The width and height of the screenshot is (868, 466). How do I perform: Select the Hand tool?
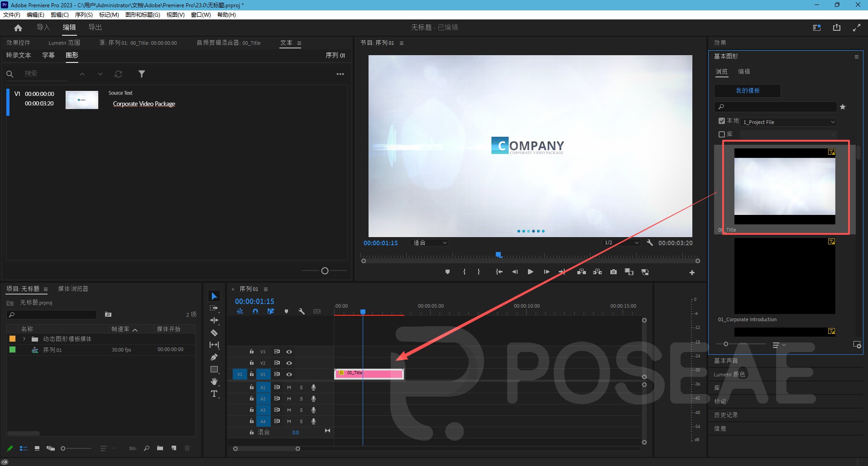[214, 381]
